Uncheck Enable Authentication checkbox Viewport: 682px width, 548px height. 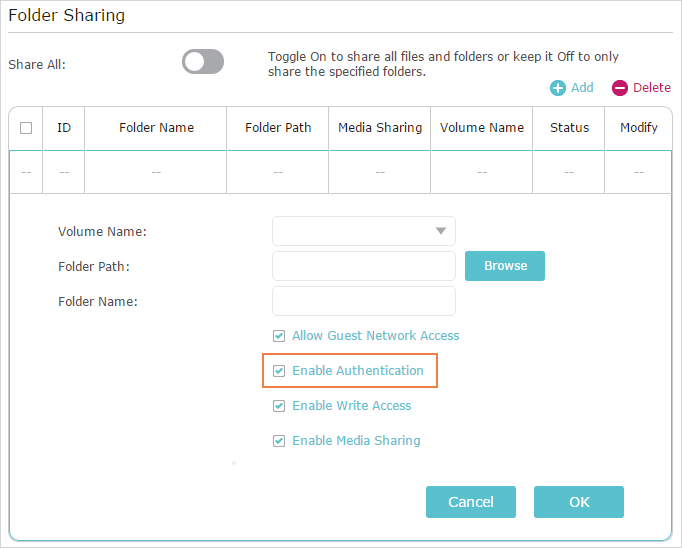[279, 371]
